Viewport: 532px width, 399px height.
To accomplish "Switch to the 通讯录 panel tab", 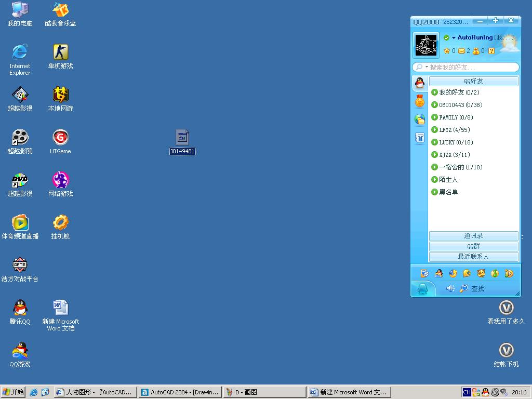I will point(474,236).
